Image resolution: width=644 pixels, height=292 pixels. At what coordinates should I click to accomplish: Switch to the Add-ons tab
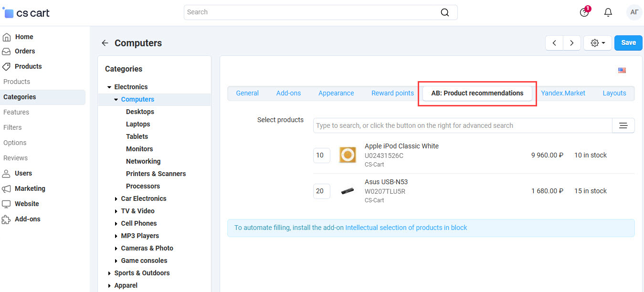(x=288, y=93)
